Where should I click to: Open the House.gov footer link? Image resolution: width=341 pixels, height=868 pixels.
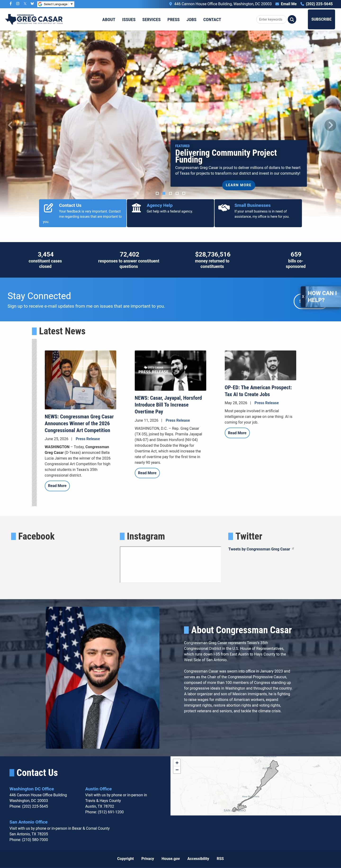[x=171, y=859]
